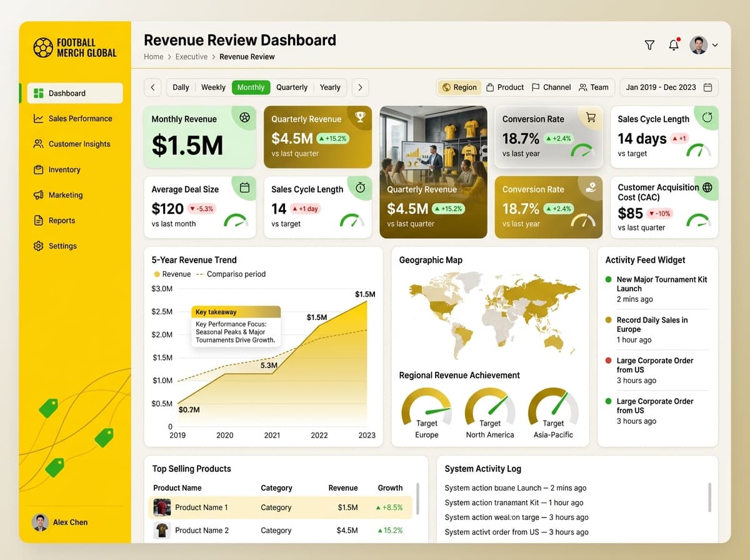Screen dimensions: 750x560
Task: Switch to Yearly view
Action: point(330,87)
